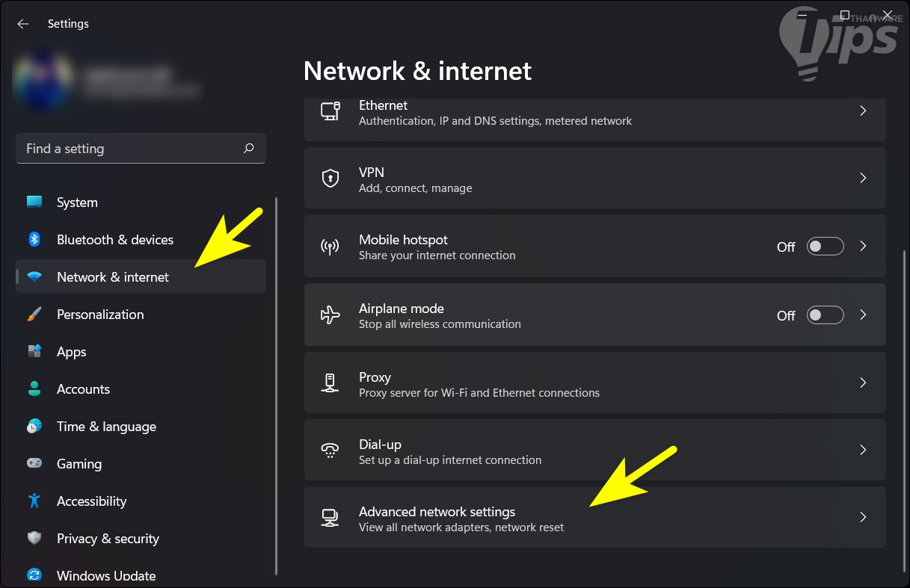This screenshot has width=910, height=588.
Task: Expand Ethernet settings chevron
Action: 863,111
